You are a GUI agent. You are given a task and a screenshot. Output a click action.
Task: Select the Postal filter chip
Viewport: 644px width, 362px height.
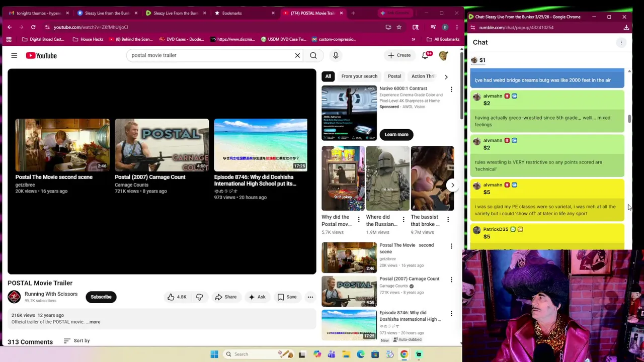coord(394,76)
